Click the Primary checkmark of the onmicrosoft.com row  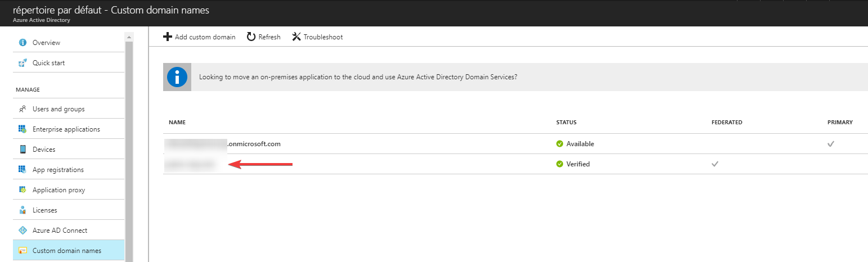click(x=830, y=144)
